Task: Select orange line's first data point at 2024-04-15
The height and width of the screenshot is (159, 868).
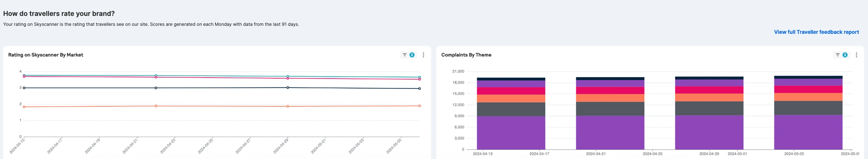Action: 24,107
